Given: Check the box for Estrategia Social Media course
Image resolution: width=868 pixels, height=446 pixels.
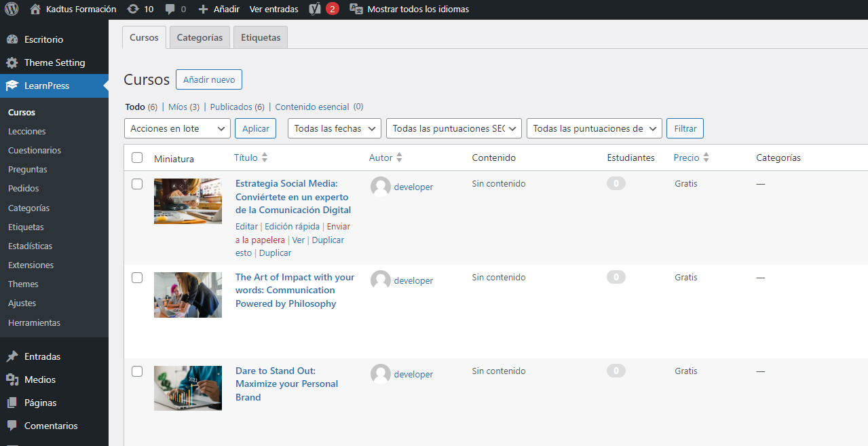Looking at the screenshot, I should click(137, 184).
